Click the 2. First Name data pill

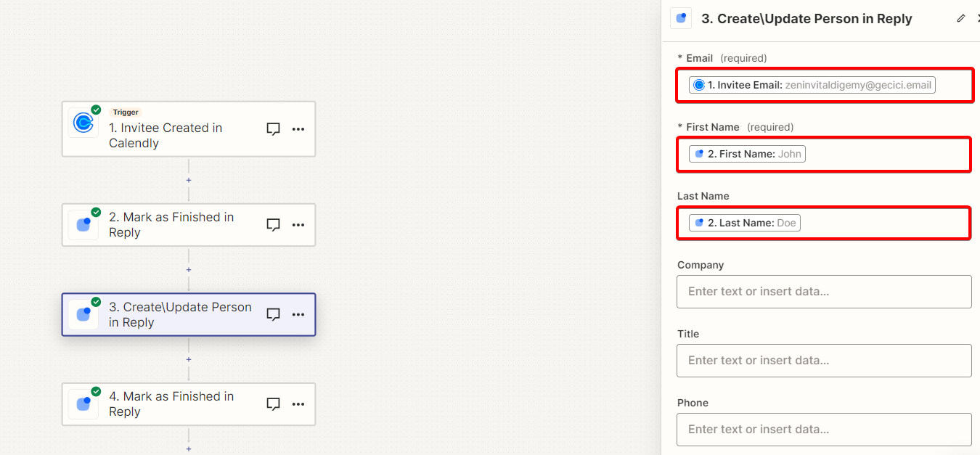747,154
